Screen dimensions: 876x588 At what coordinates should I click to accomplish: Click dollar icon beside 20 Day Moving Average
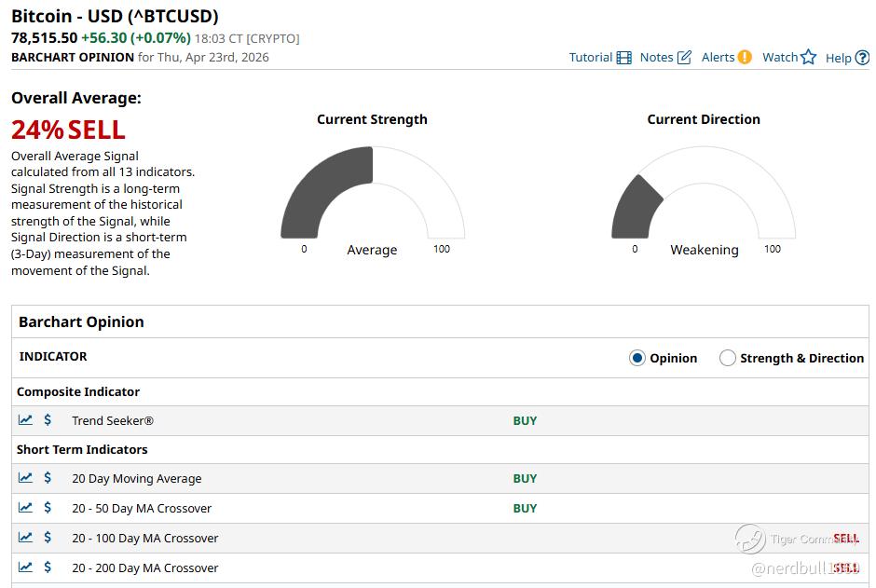48,478
